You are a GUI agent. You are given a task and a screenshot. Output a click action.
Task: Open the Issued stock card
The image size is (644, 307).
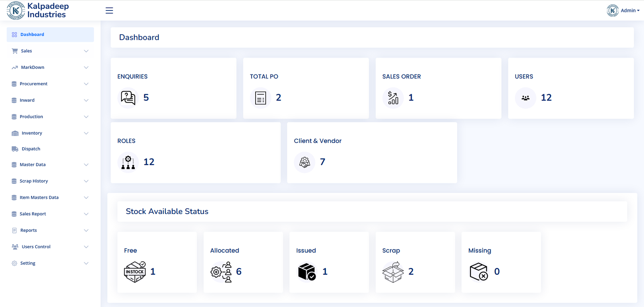tap(329, 262)
